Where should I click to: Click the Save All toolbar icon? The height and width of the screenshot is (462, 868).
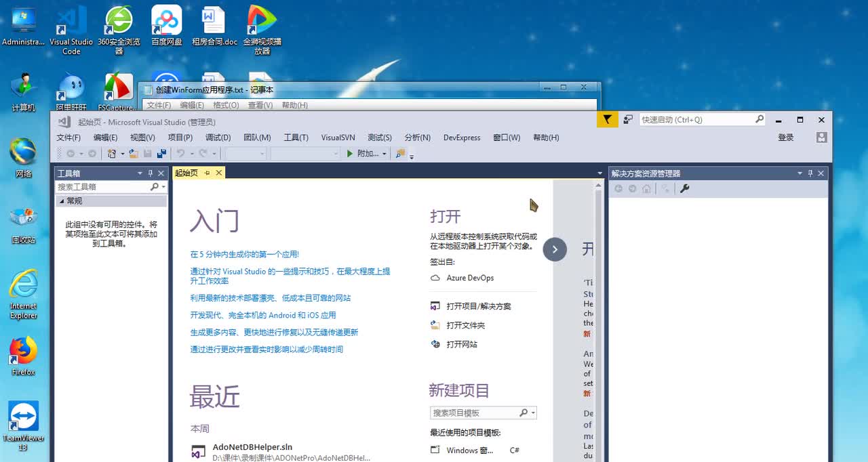[x=161, y=154]
